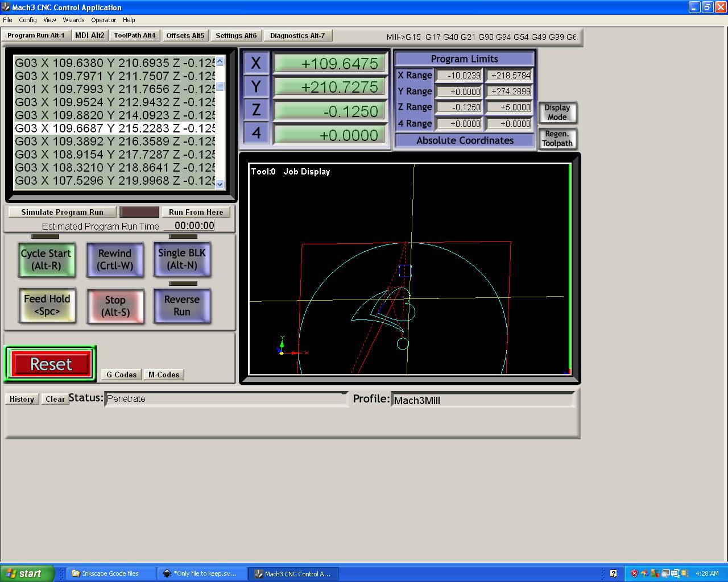Image resolution: width=728 pixels, height=582 pixels.
Task: Click the History button
Action: point(22,399)
